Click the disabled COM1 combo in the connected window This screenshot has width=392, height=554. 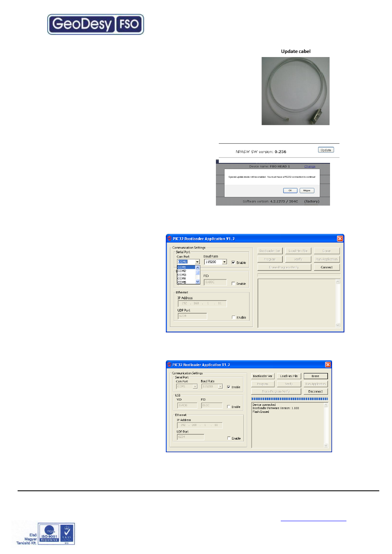tap(187, 387)
